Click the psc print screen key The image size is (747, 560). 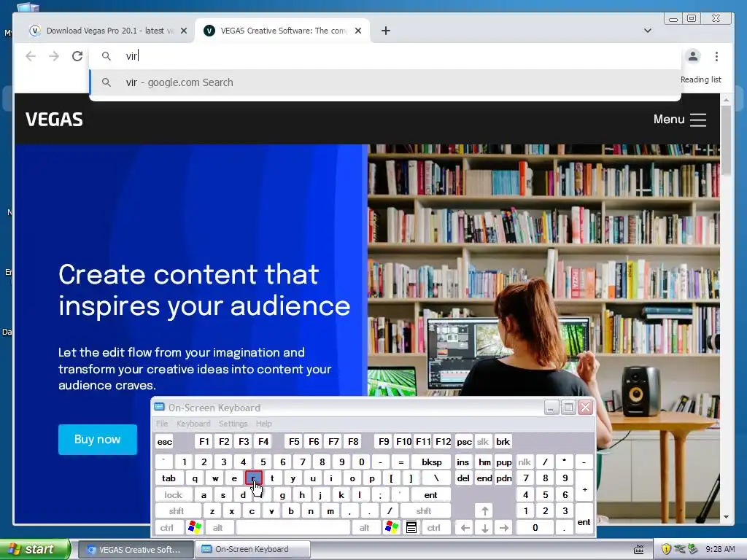tap(464, 441)
